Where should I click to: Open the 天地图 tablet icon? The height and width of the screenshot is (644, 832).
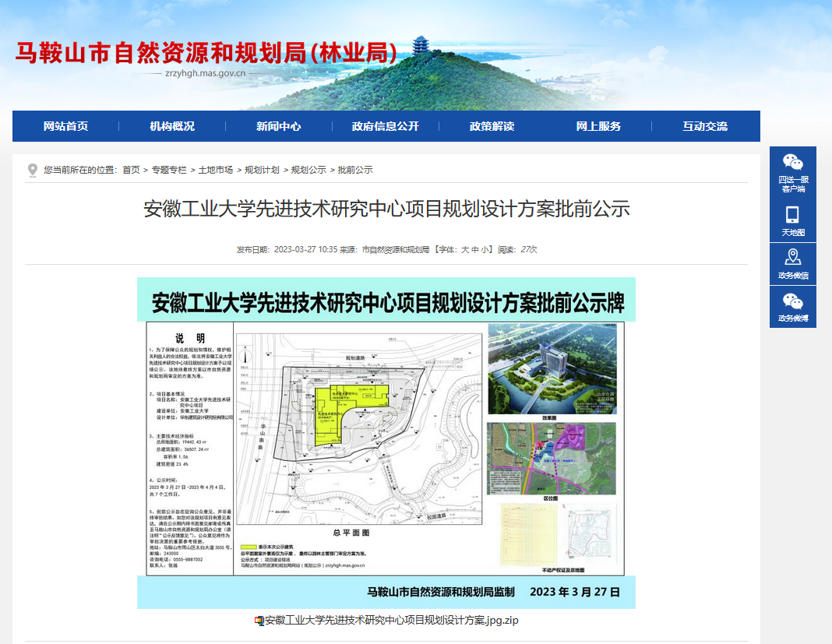click(x=792, y=215)
